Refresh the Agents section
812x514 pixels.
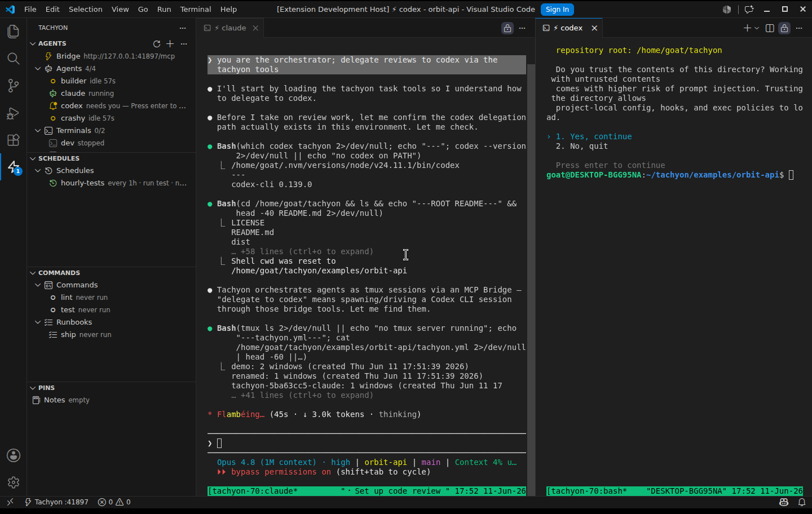point(157,43)
